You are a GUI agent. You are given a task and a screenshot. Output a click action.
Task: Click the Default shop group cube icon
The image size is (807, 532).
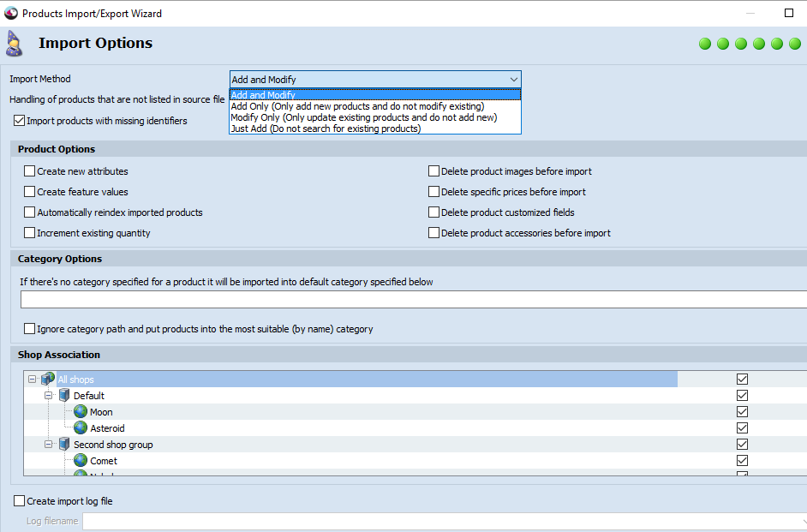coord(64,396)
